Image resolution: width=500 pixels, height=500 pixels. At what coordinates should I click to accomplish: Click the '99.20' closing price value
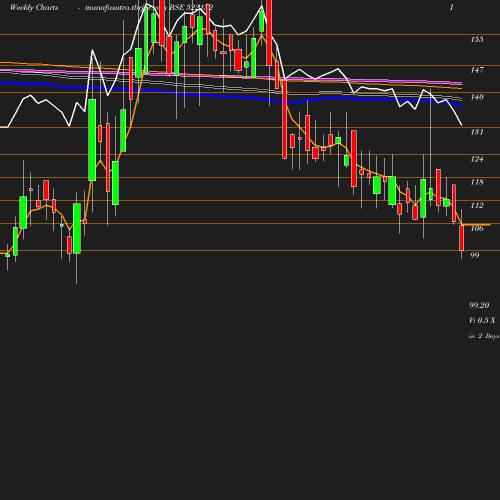pos(479,305)
